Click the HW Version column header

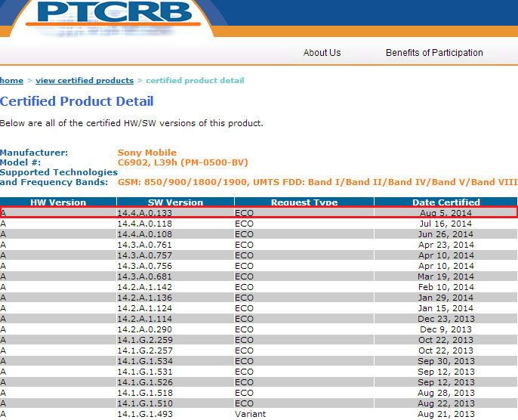(58, 202)
